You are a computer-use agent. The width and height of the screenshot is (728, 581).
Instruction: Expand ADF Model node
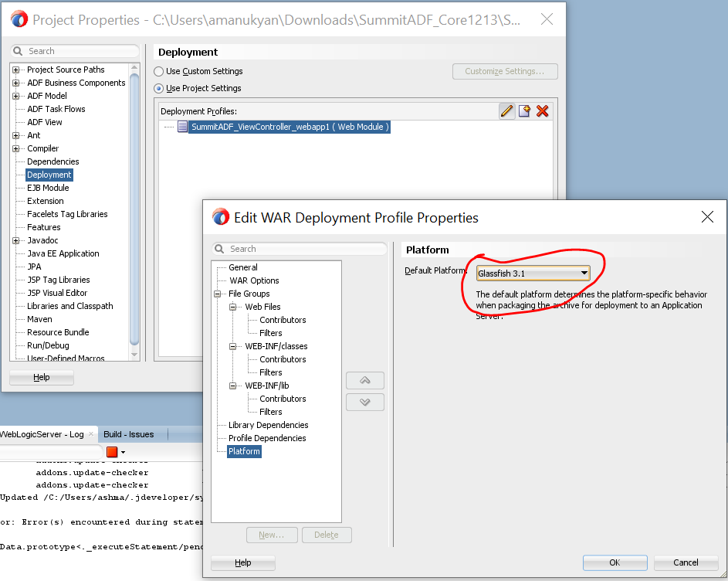pyautogui.click(x=15, y=97)
